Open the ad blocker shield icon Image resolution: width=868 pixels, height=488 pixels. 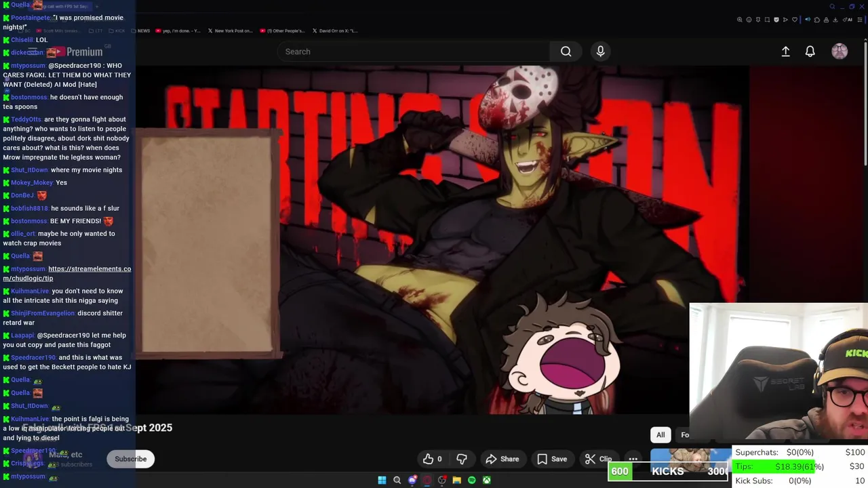(x=776, y=20)
